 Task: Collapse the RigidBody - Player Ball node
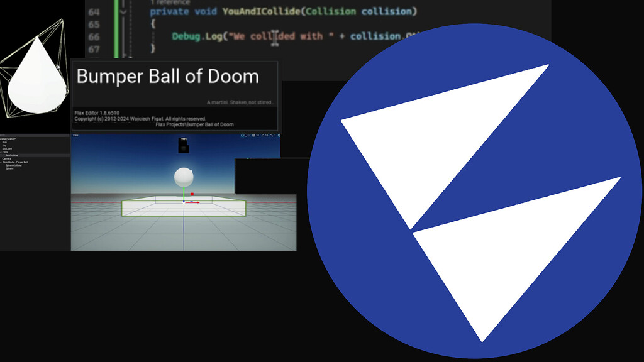(x=1, y=162)
